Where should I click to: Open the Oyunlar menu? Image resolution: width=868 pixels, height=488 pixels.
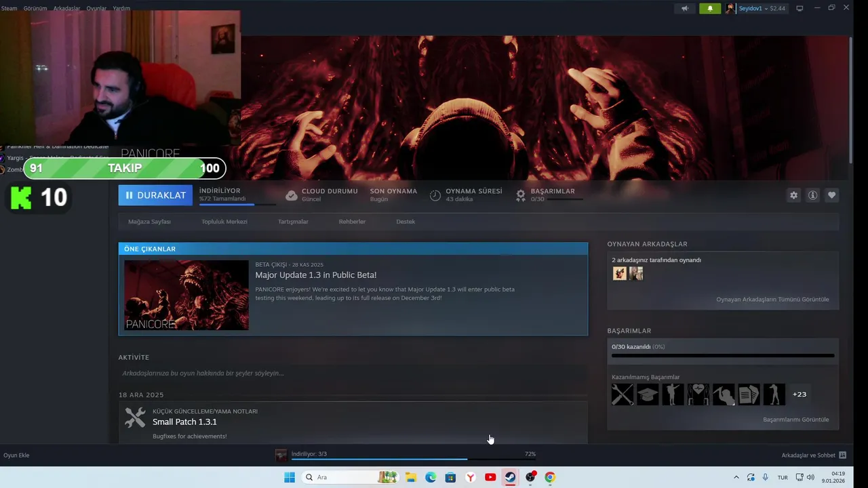click(x=96, y=8)
